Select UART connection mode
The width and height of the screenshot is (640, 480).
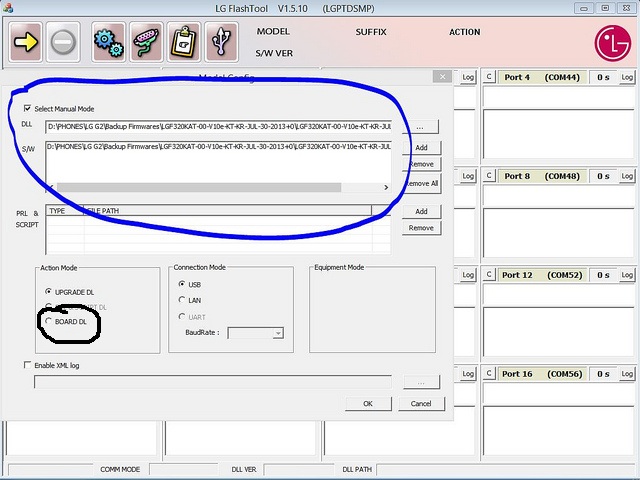tap(182, 316)
